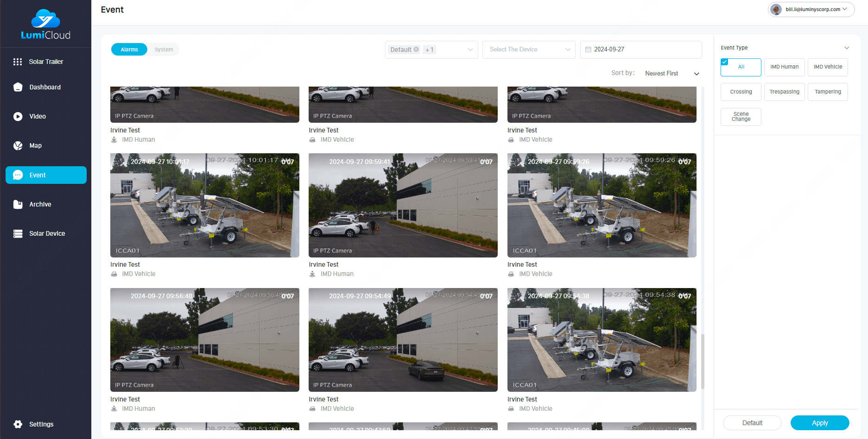Click the Dashboard icon in sidebar
Viewport: 868px width, 439px height.
(x=18, y=87)
